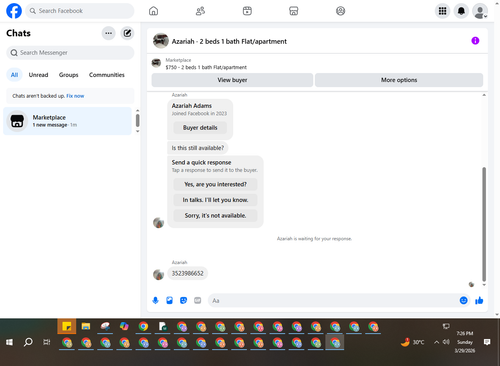This screenshot has width=500, height=366.
Task: Focus the Search Facebook field
Action: [80, 11]
